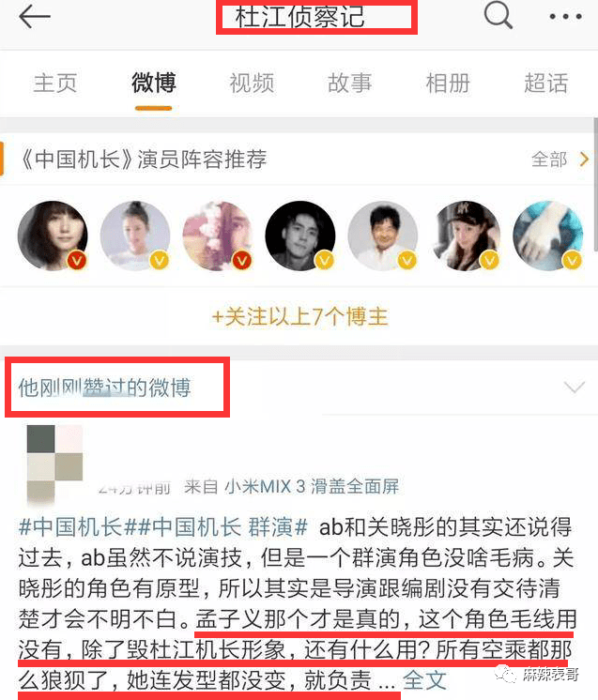The image size is (598, 700).
Task: Click +关注以上7个博主 follow button
Action: (299, 317)
